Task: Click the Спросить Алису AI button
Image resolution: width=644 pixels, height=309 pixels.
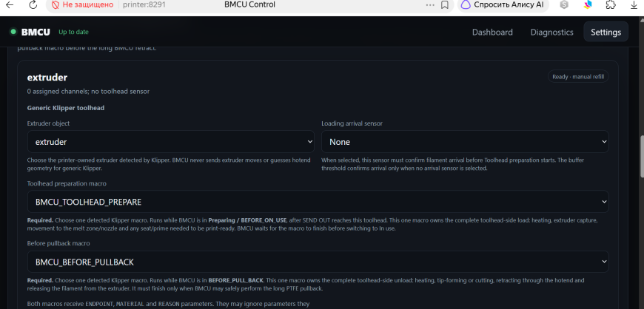Action: [503, 5]
